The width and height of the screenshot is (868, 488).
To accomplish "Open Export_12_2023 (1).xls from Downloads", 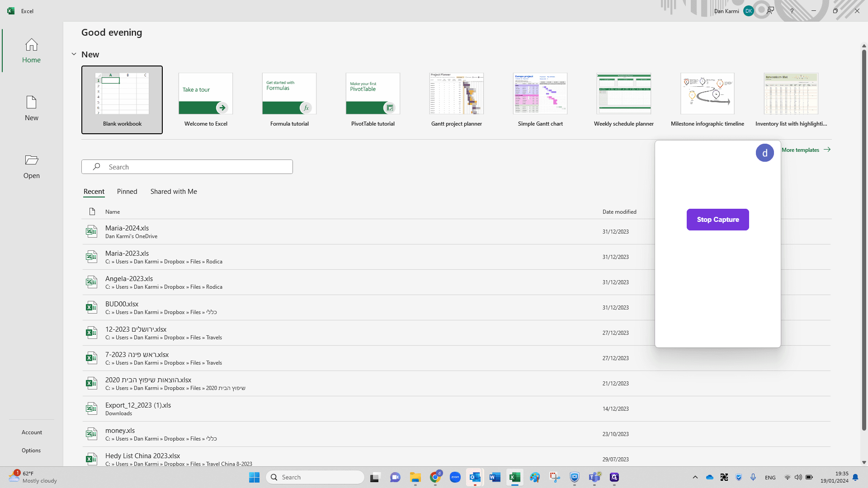I will [457, 409].
